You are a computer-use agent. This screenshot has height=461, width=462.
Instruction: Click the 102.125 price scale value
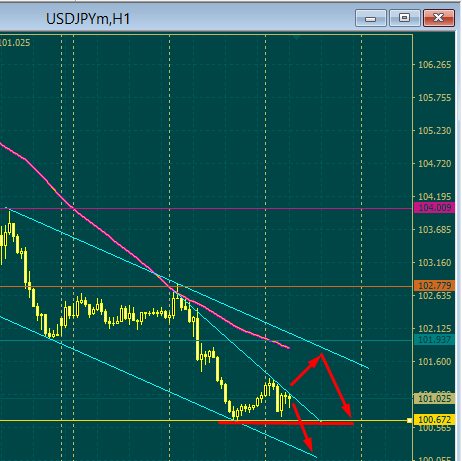tap(434, 329)
